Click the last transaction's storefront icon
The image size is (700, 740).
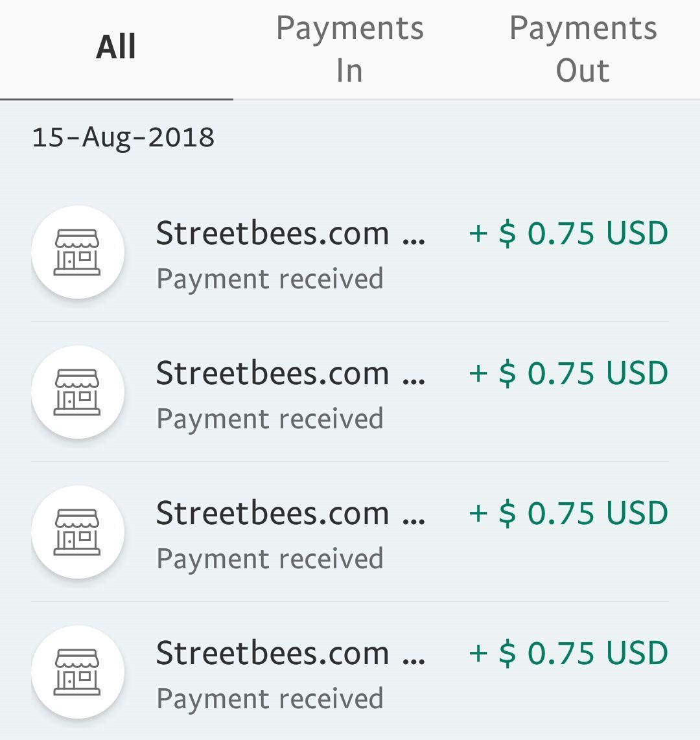point(78,672)
